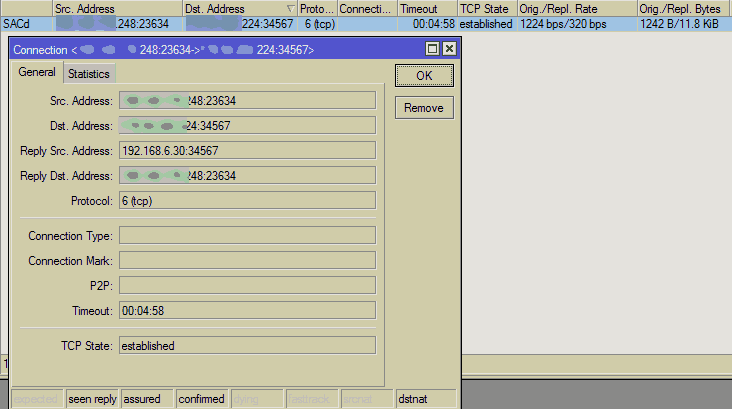732x409 pixels.
Task: Click the Remove button
Action: pyautogui.click(x=424, y=108)
